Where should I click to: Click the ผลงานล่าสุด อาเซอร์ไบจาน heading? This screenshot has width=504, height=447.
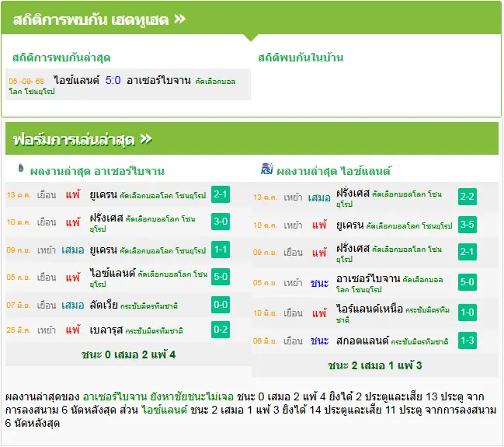click(97, 171)
